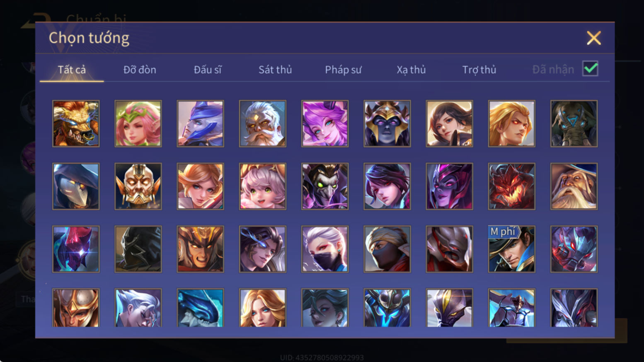Viewport: 644px width, 362px height.
Task: Close the 'Chọn tướng' dialog
Action: coord(593,38)
